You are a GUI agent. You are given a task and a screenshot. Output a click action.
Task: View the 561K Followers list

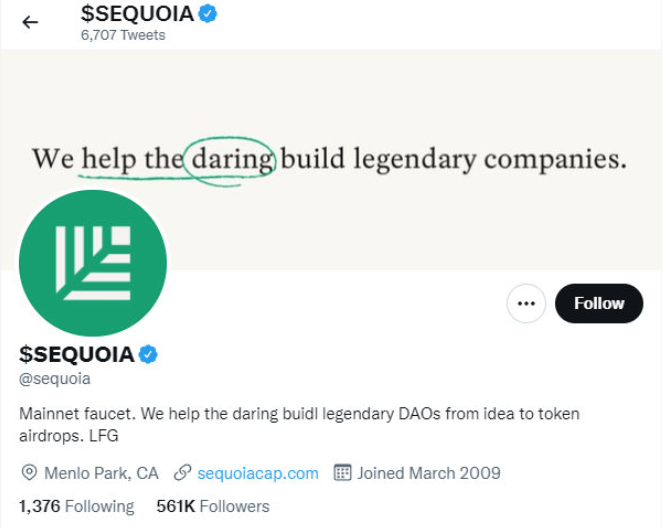(x=213, y=506)
